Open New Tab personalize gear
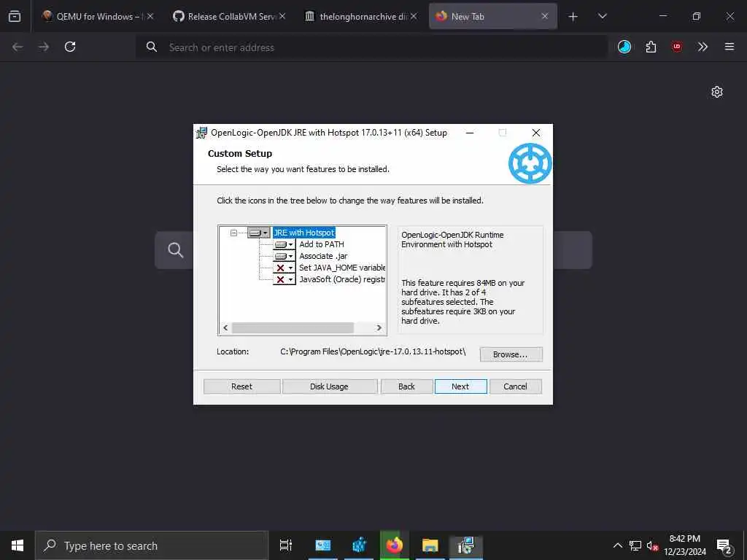 coord(717,92)
